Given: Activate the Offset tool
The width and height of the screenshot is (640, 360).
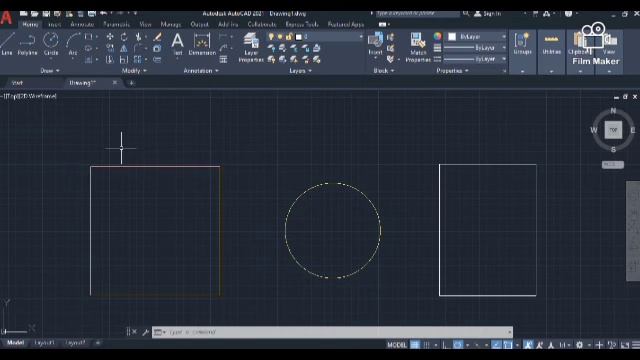Looking at the screenshot, I should tap(157, 60).
